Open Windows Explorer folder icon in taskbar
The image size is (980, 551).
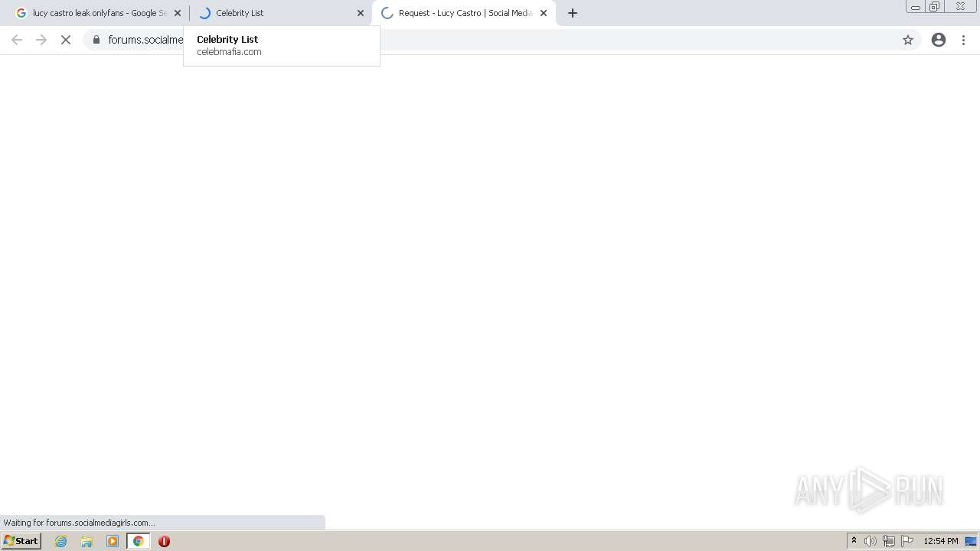87,541
